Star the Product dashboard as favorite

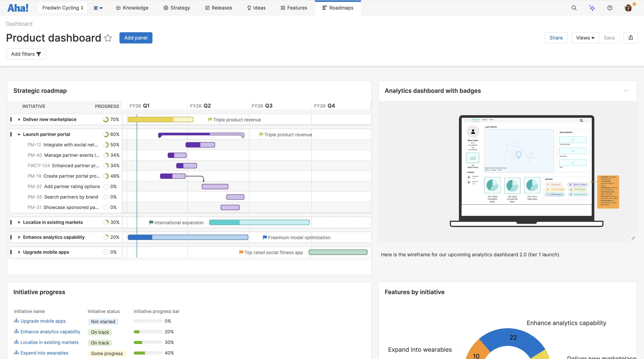(108, 38)
